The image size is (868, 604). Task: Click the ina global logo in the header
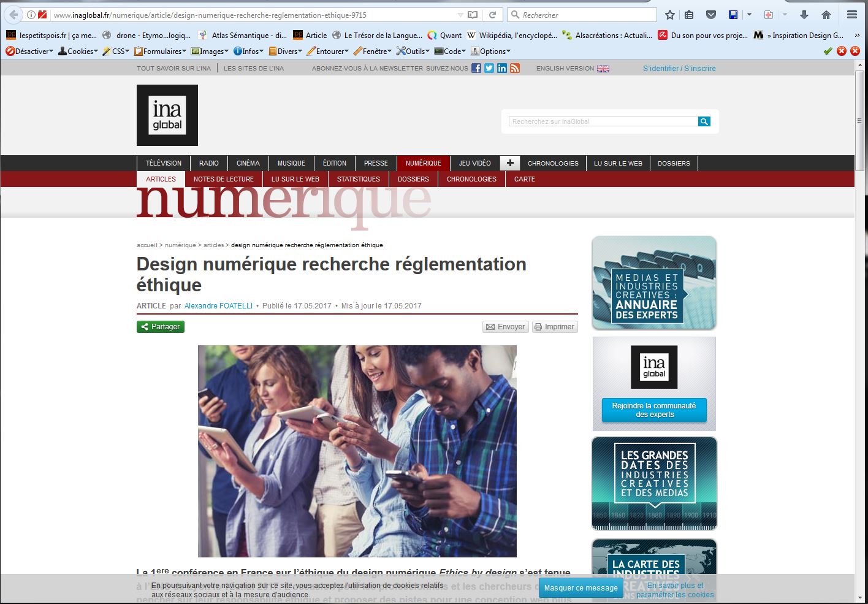point(167,115)
